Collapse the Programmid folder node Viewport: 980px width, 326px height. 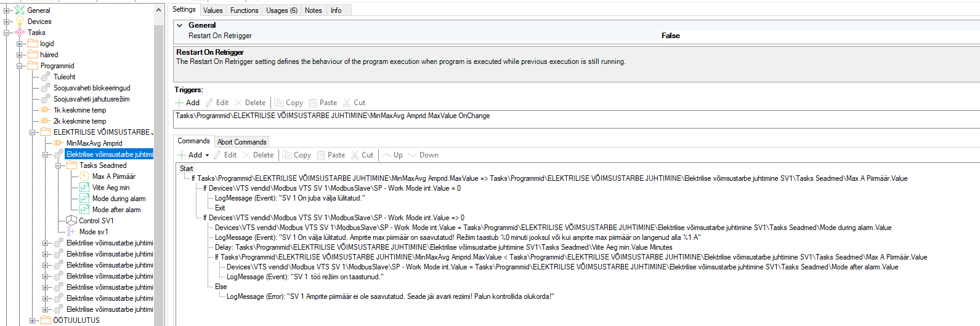(x=20, y=66)
